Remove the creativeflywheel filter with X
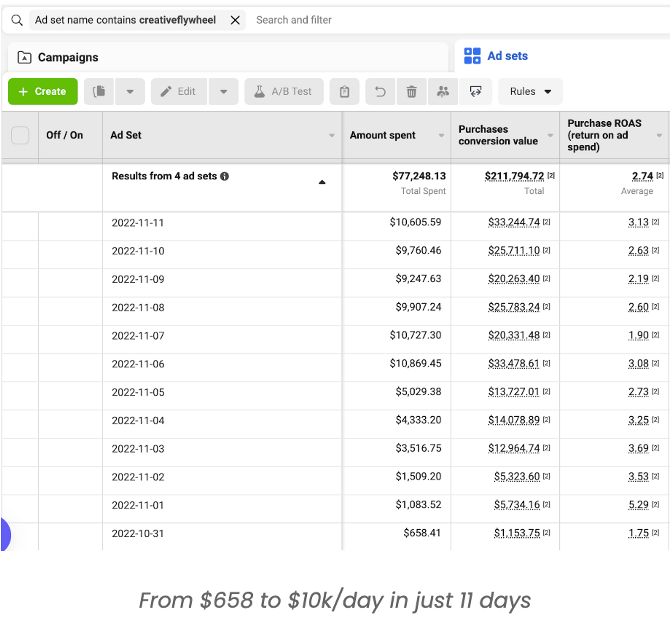This screenshot has width=672, height=622. tap(235, 20)
